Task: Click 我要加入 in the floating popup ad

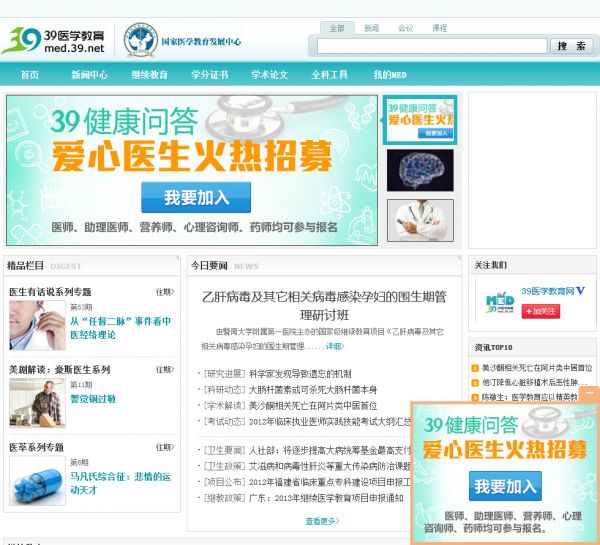Action: pos(505,486)
